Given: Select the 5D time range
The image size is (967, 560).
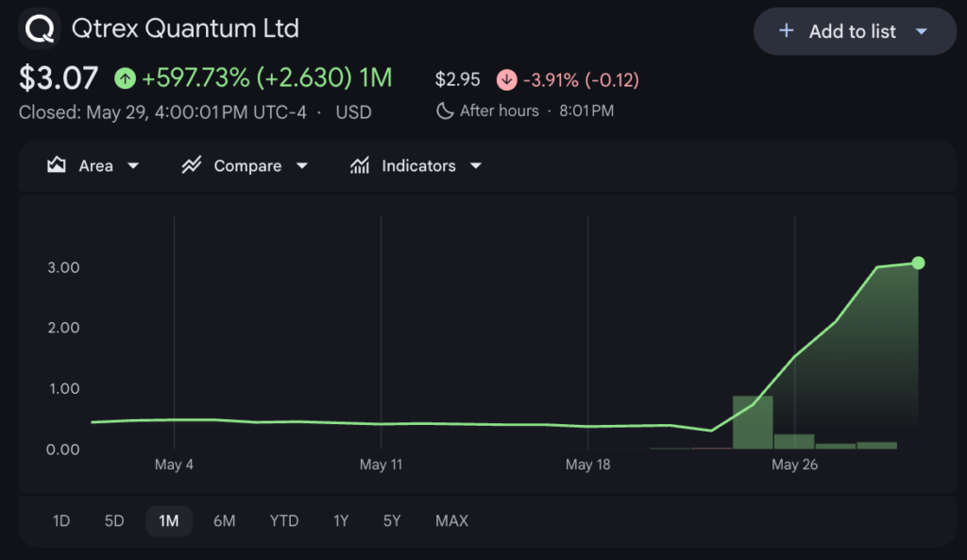Looking at the screenshot, I should click(114, 521).
